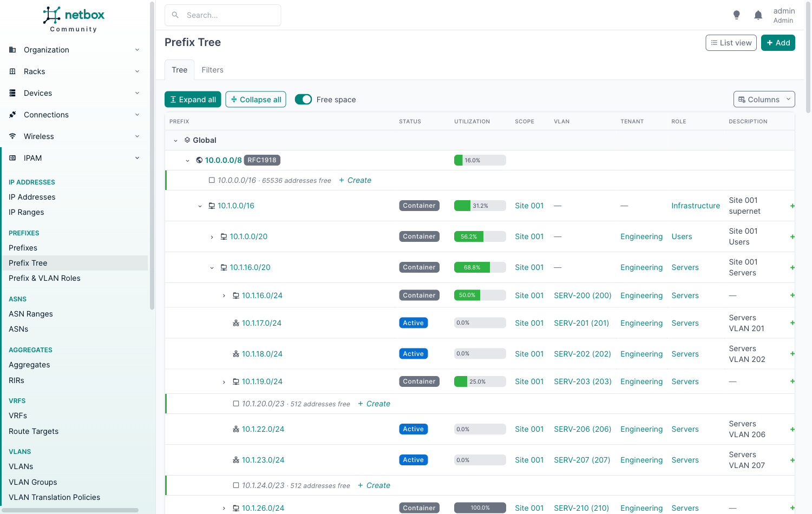Switch to the Filters tab
Image resolution: width=812 pixels, height=514 pixels.
coord(212,70)
